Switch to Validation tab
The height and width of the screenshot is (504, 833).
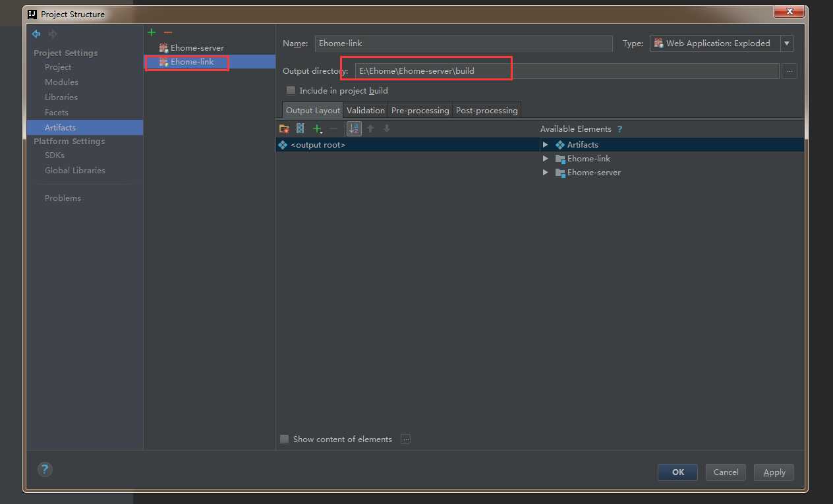366,110
